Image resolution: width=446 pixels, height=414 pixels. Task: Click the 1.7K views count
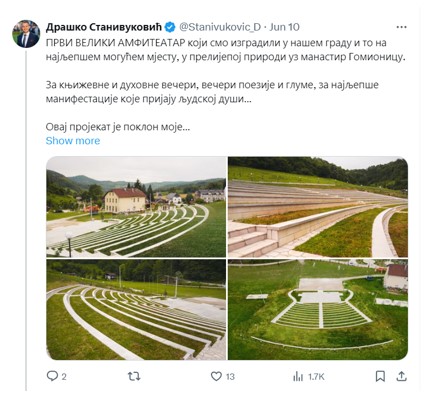pyautogui.click(x=316, y=377)
